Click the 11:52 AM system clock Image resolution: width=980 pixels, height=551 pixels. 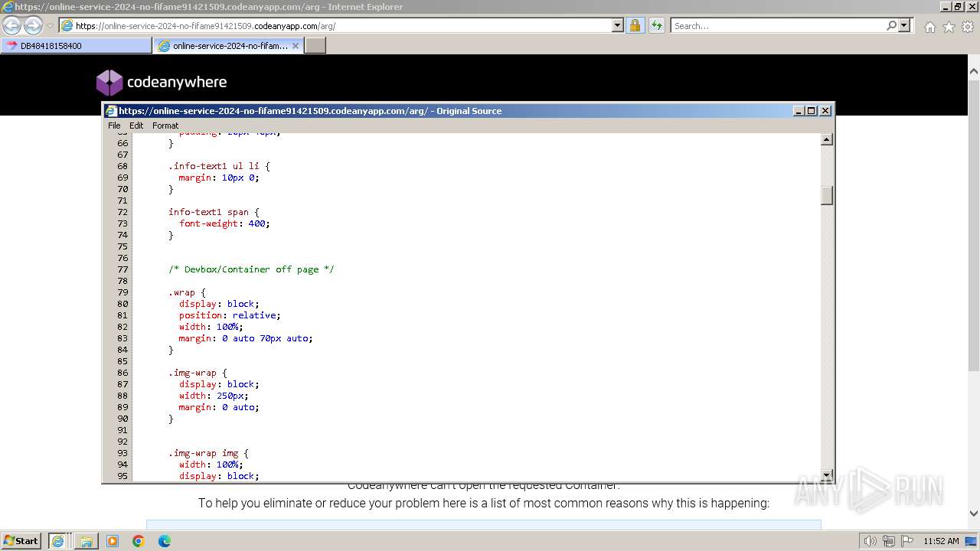click(x=941, y=541)
